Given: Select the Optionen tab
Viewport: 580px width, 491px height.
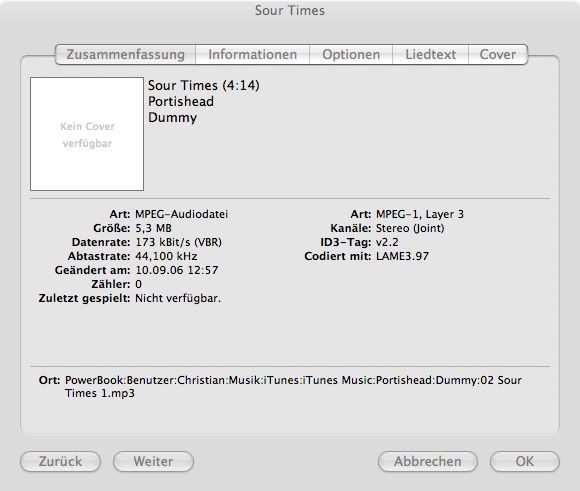Looking at the screenshot, I should 351,54.
